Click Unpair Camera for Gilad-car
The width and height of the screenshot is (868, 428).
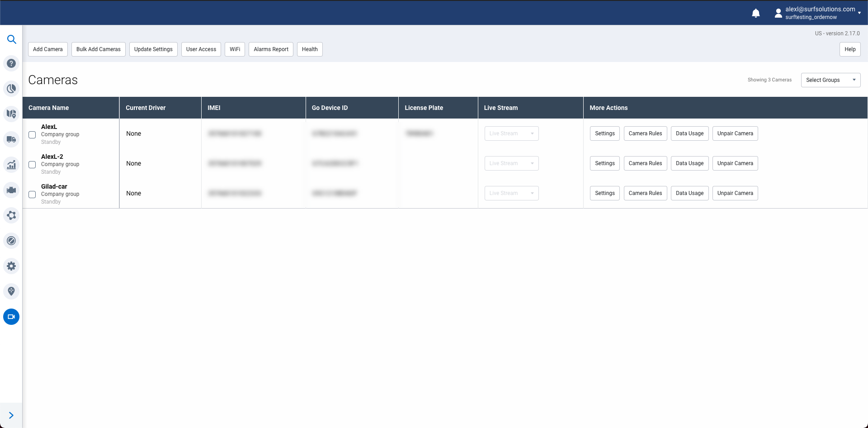click(735, 193)
